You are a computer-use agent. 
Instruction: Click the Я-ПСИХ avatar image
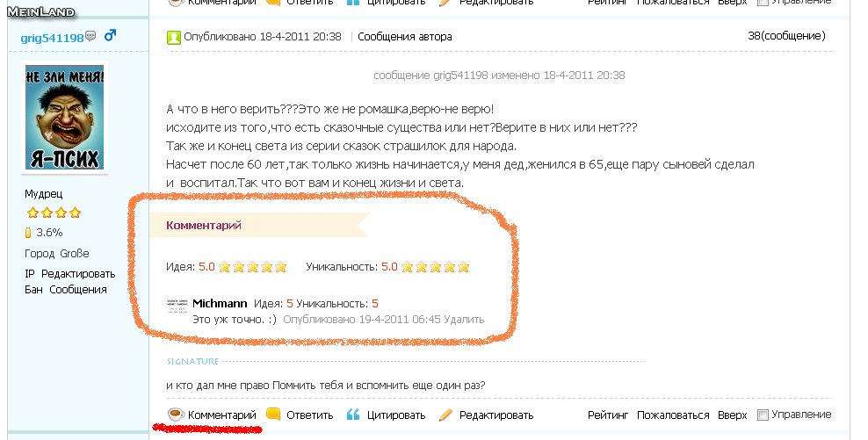pos(65,118)
